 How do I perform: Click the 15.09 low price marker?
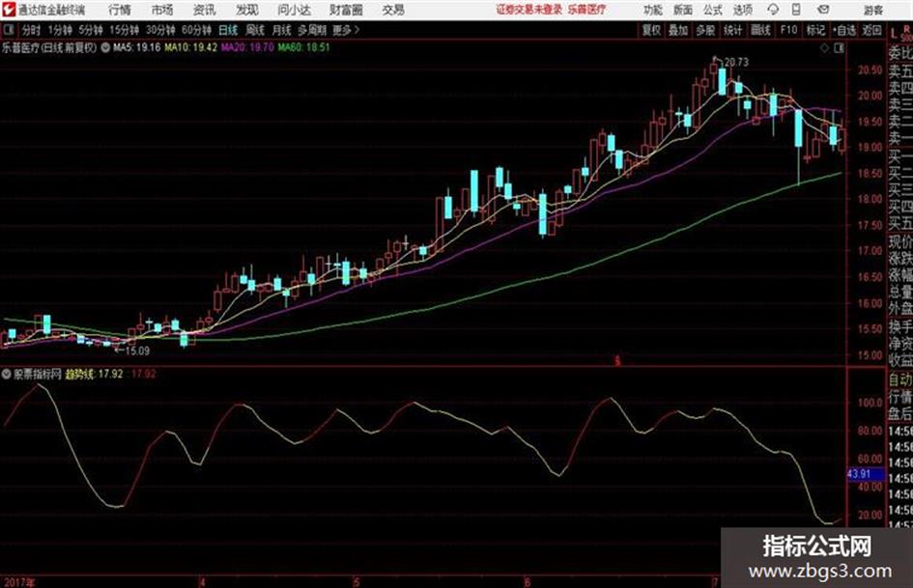[x=137, y=350]
